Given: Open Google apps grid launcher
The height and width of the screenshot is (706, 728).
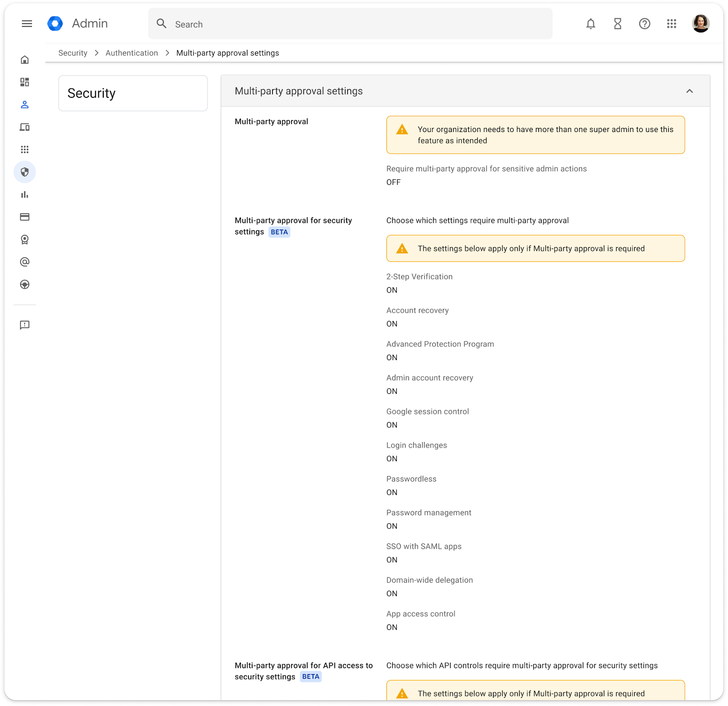Looking at the screenshot, I should 672,24.
